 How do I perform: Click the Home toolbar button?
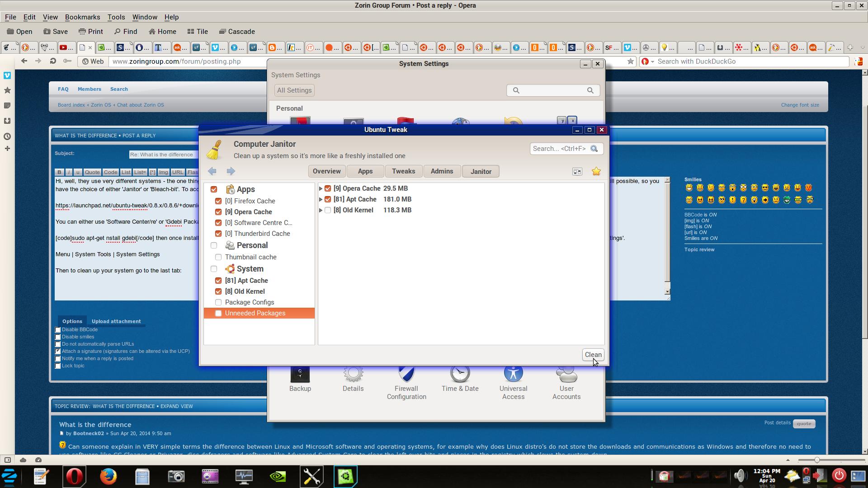[162, 32]
